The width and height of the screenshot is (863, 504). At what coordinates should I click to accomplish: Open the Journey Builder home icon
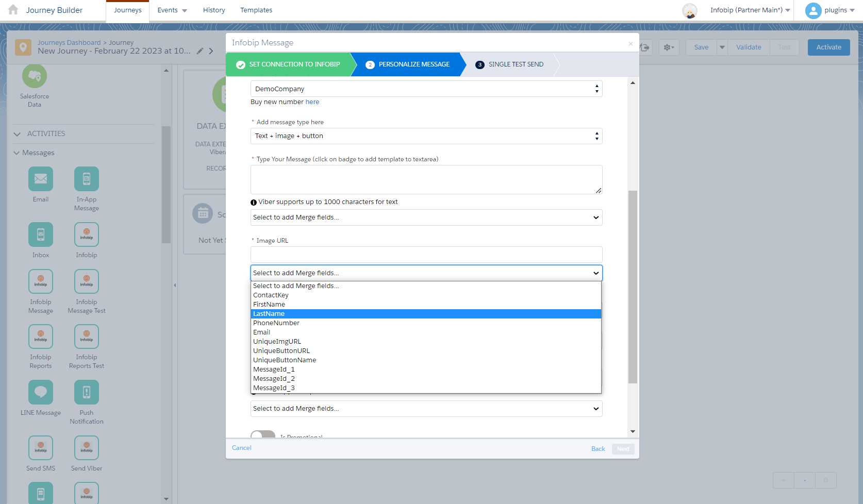[x=13, y=10]
